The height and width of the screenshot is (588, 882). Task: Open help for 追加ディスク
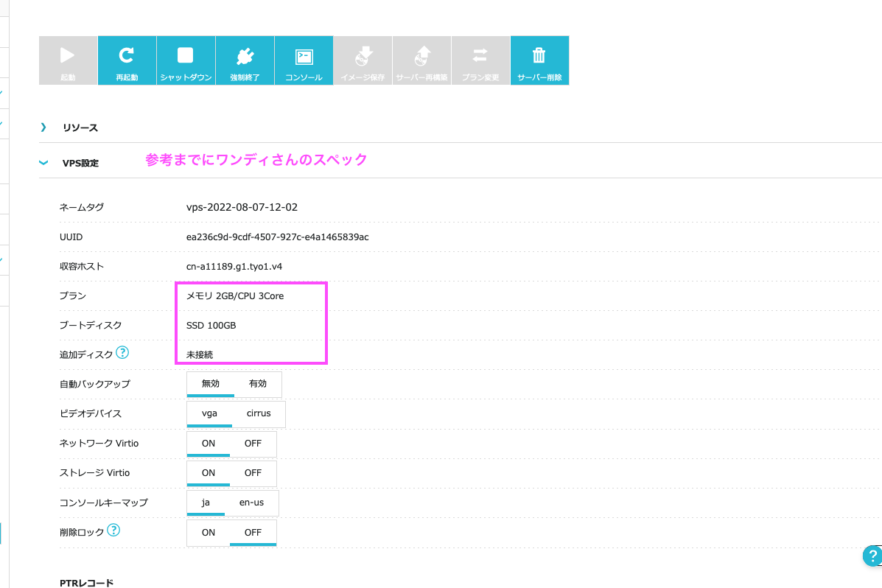[x=122, y=353]
